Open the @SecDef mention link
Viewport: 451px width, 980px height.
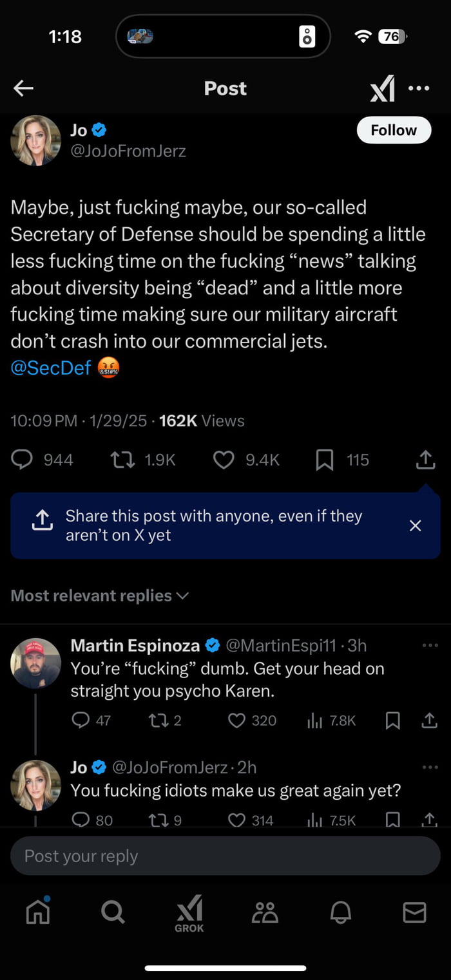(51, 368)
